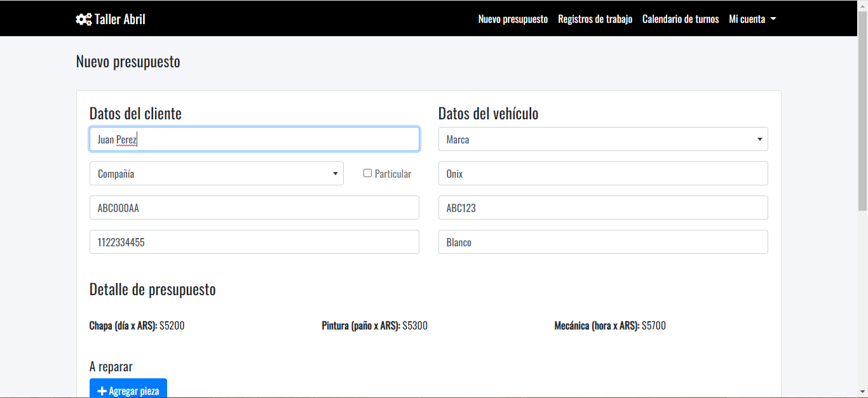Click the Taller Abril brand link
This screenshot has width=868, height=398.
coord(119,19)
